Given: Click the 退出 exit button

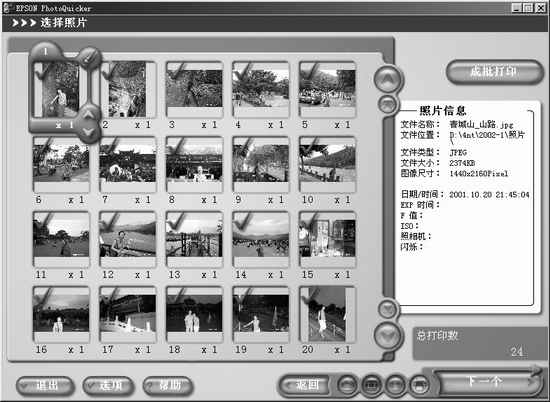Looking at the screenshot, I should [45, 386].
